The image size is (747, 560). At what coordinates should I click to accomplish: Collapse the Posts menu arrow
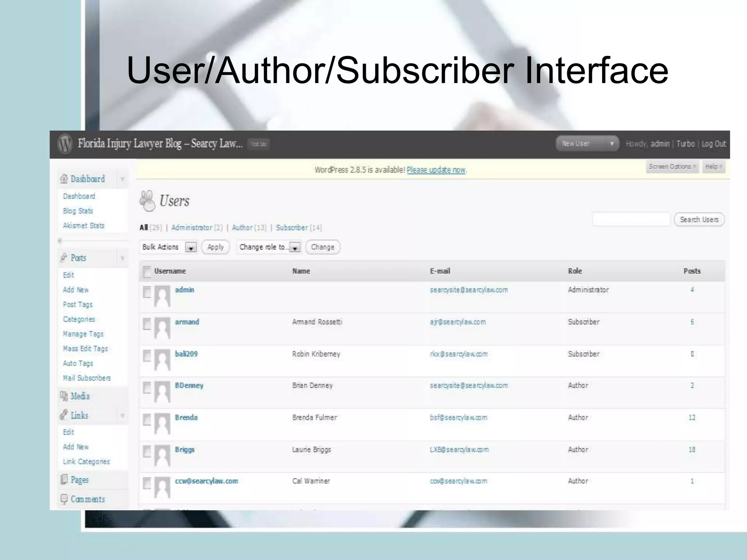(x=122, y=258)
